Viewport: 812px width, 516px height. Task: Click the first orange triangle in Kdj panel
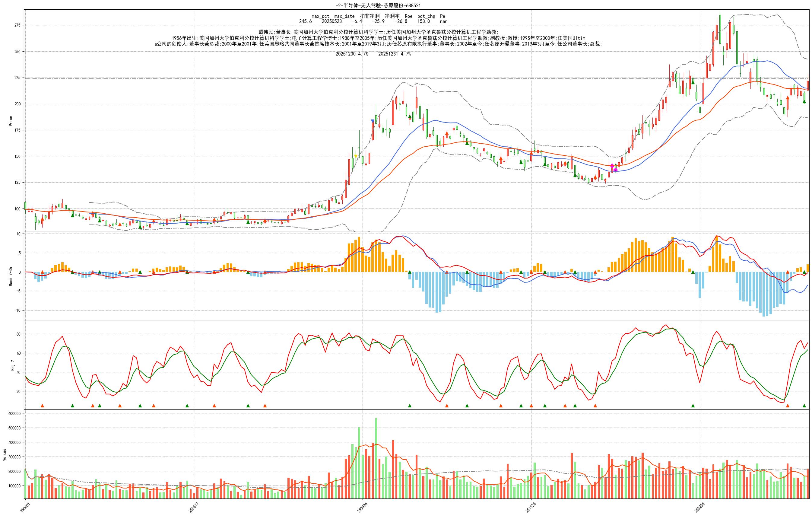click(42, 406)
